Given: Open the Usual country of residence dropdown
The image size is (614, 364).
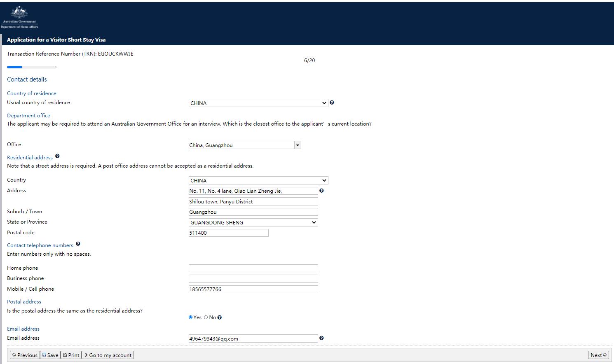Looking at the screenshot, I should click(258, 103).
